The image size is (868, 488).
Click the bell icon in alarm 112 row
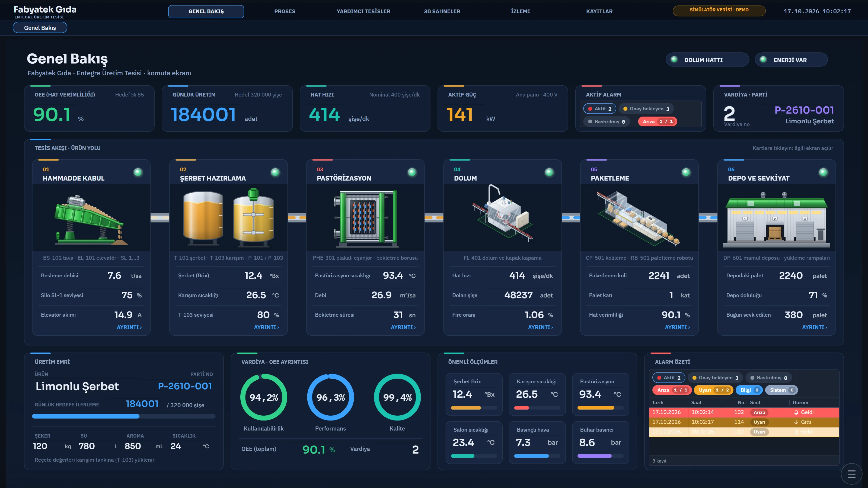(796, 432)
